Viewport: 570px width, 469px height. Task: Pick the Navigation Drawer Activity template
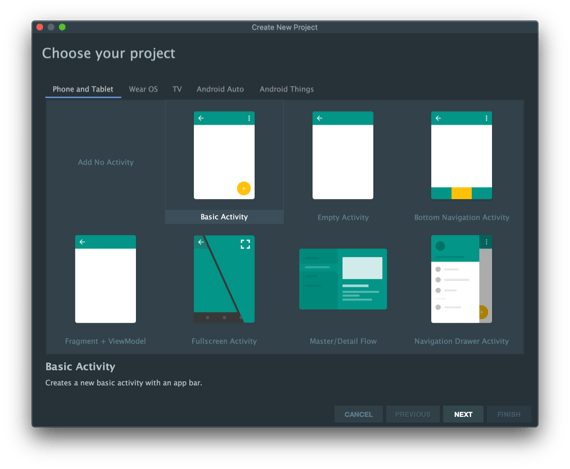461,279
